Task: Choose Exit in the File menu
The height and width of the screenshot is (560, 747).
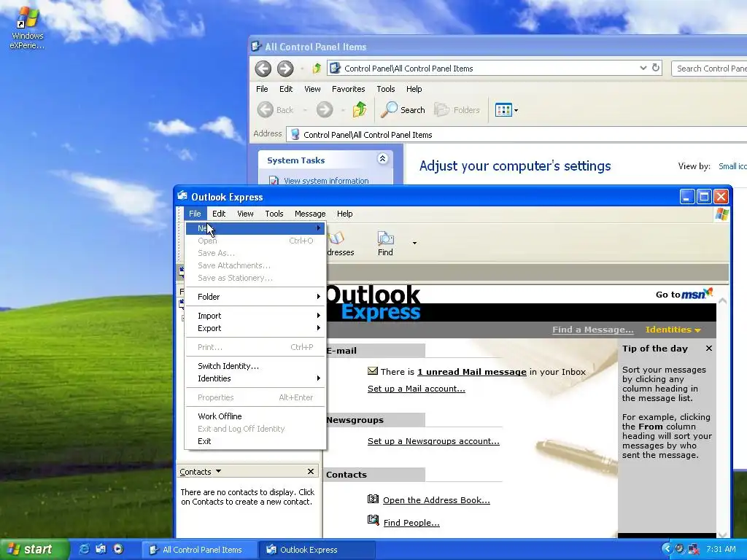Action: point(255,441)
